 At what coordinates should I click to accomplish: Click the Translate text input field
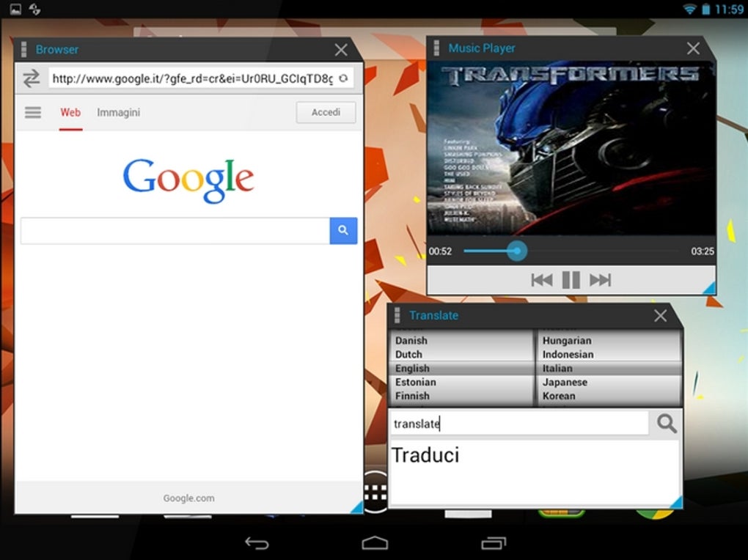point(519,424)
